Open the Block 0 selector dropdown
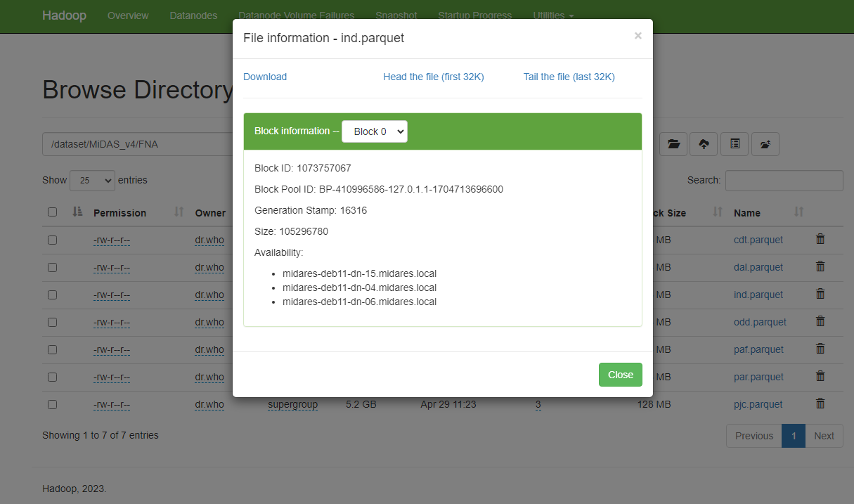854x504 pixels. [374, 131]
